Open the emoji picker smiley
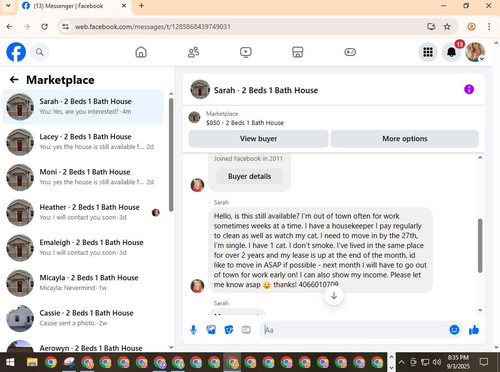Image resolution: width=500 pixels, height=372 pixels. pos(454,330)
